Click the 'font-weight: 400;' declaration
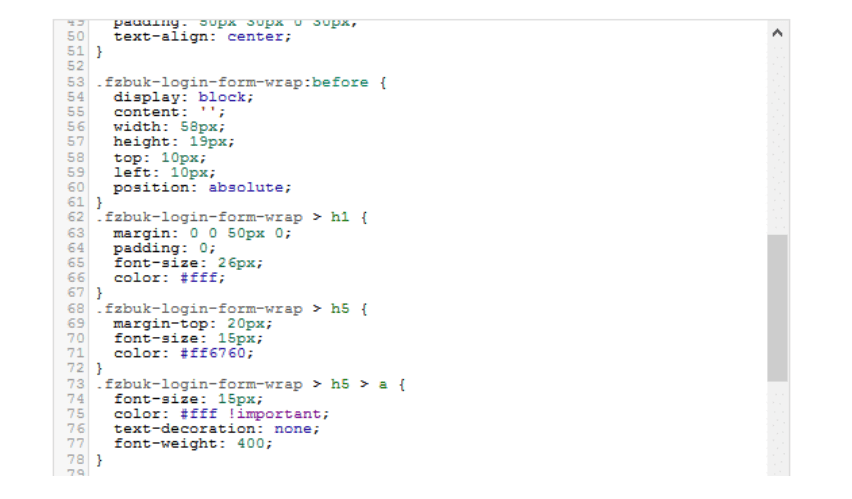The image size is (852, 499). 193,444
